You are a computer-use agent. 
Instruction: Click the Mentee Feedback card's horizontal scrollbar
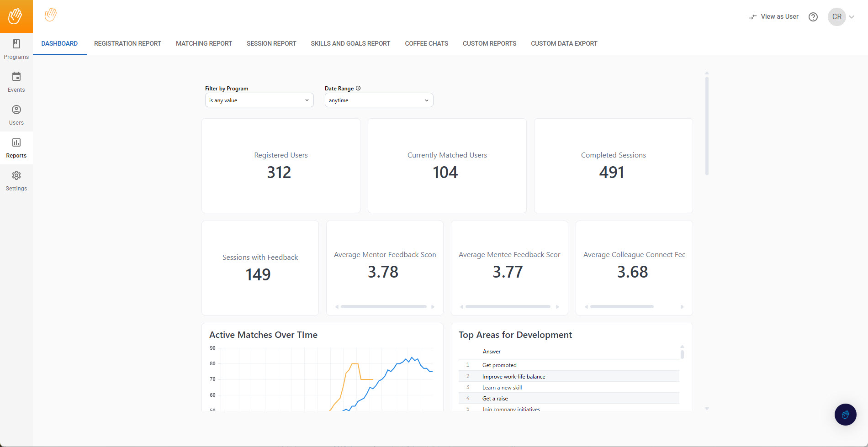pos(508,307)
